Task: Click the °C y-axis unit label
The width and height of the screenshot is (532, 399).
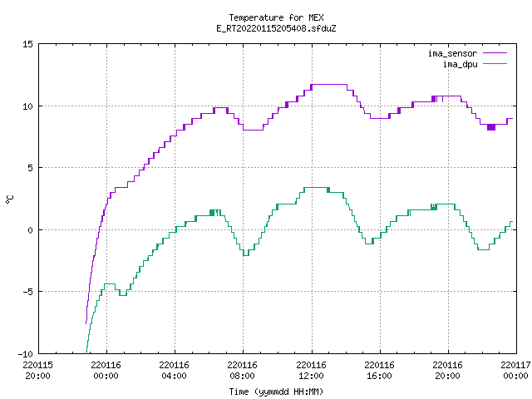Action: click(9, 199)
